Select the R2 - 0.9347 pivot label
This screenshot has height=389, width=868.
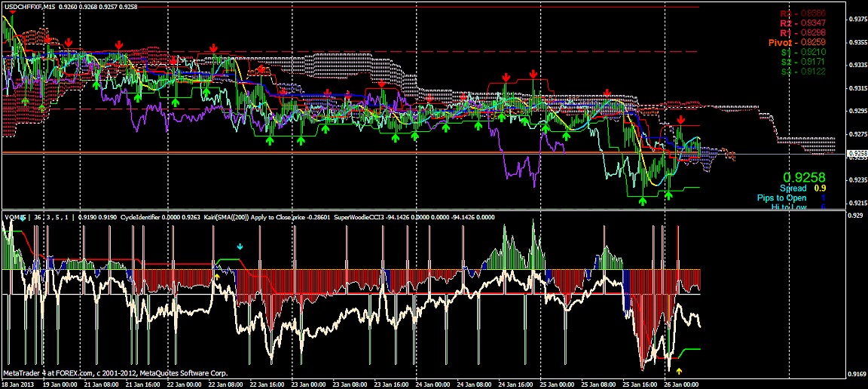(802, 24)
